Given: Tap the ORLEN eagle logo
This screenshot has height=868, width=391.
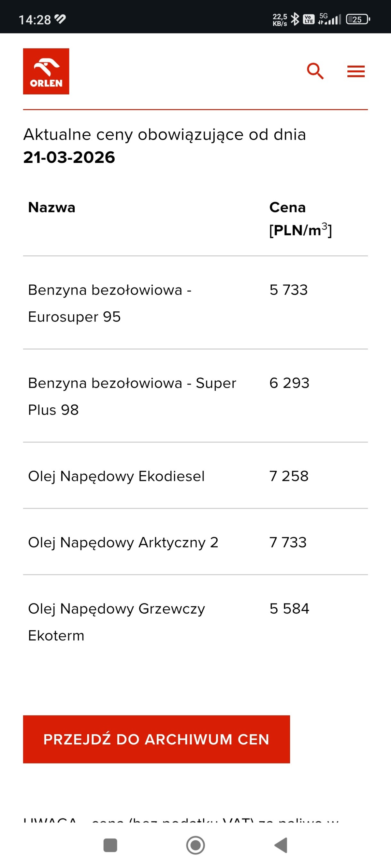Looking at the screenshot, I should [46, 72].
